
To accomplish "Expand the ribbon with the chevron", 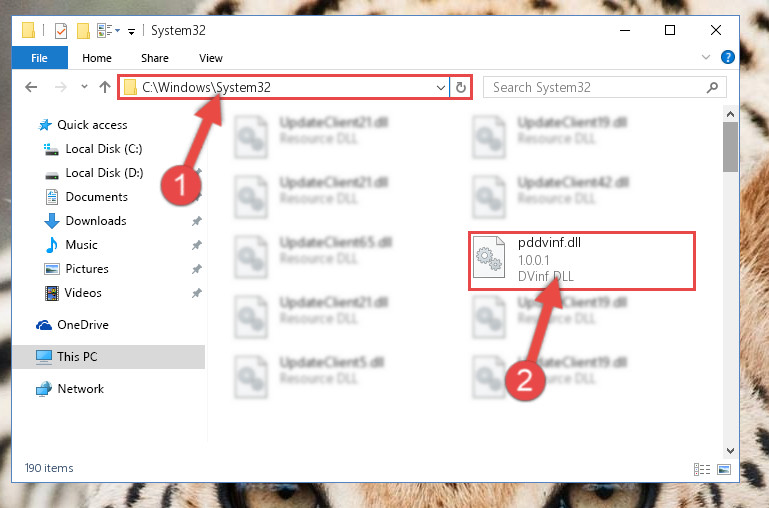I will coord(706,57).
